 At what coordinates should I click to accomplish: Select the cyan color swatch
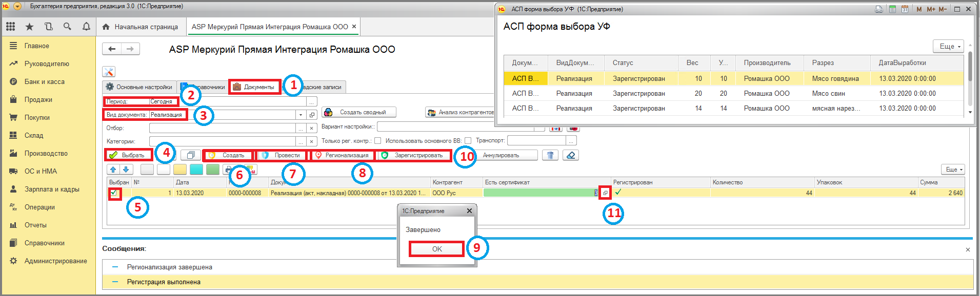(196, 169)
